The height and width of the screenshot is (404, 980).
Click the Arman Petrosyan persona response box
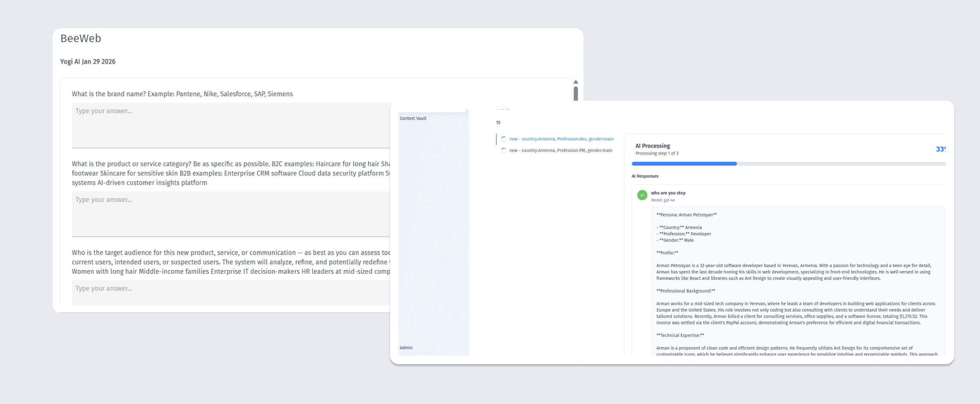pyautogui.click(x=797, y=282)
